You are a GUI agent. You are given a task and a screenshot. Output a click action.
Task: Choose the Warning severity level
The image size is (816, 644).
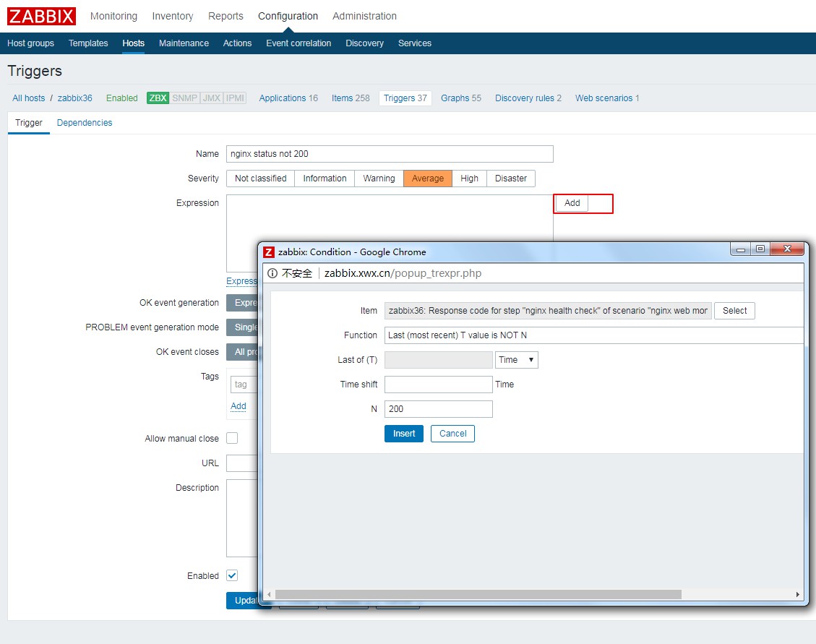point(379,179)
